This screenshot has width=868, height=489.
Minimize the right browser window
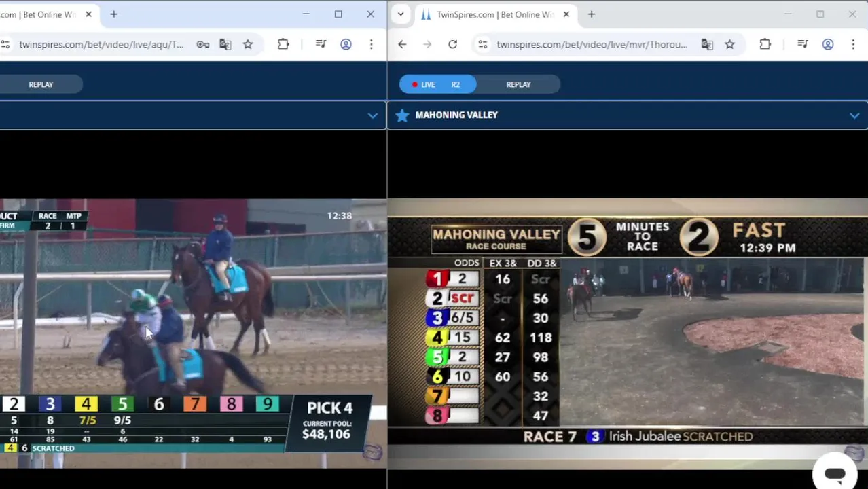pyautogui.click(x=787, y=14)
